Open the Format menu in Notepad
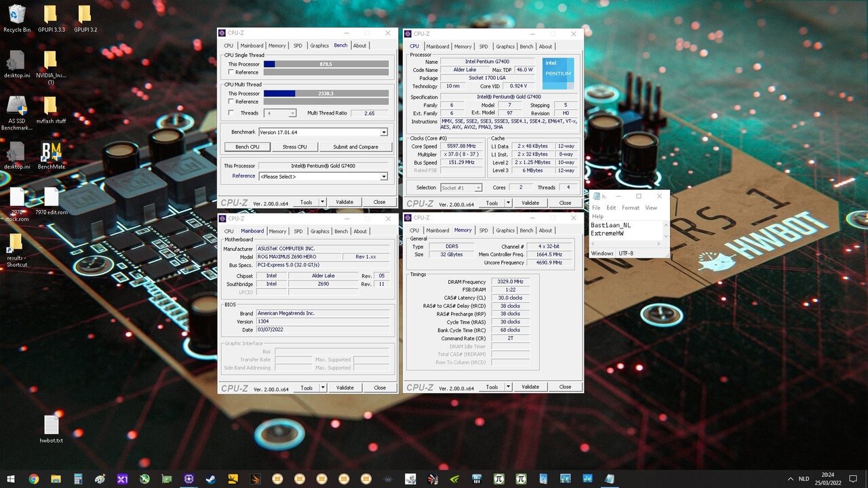The width and height of the screenshot is (868, 488). point(630,208)
